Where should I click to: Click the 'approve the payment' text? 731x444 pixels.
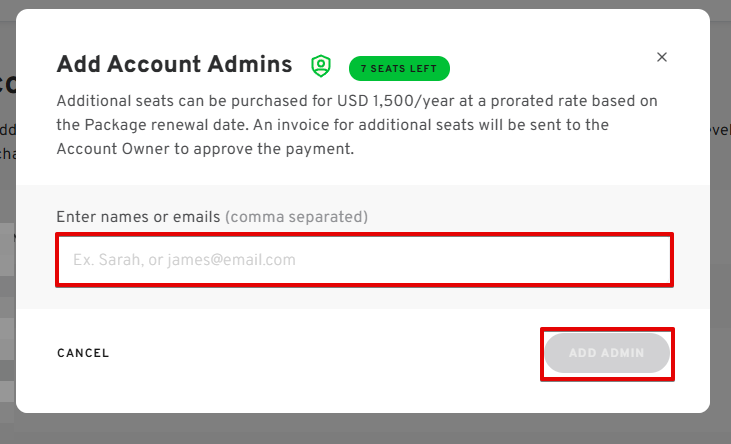pos(274,149)
